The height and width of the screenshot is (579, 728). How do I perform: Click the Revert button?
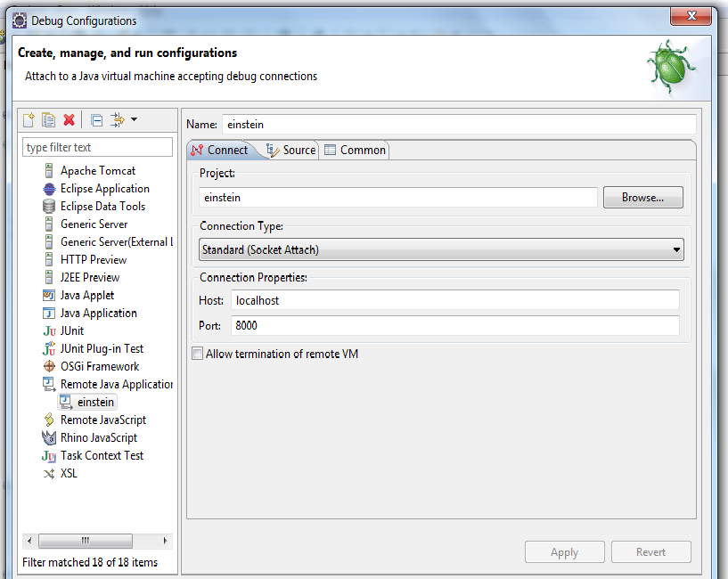pos(651,552)
